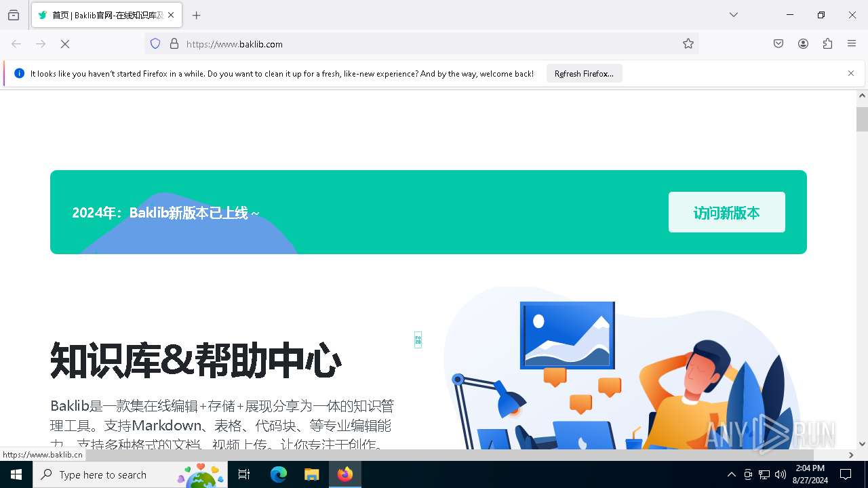The width and height of the screenshot is (868, 488).
Task: Click the taskbar search box
Action: [x=130, y=474]
